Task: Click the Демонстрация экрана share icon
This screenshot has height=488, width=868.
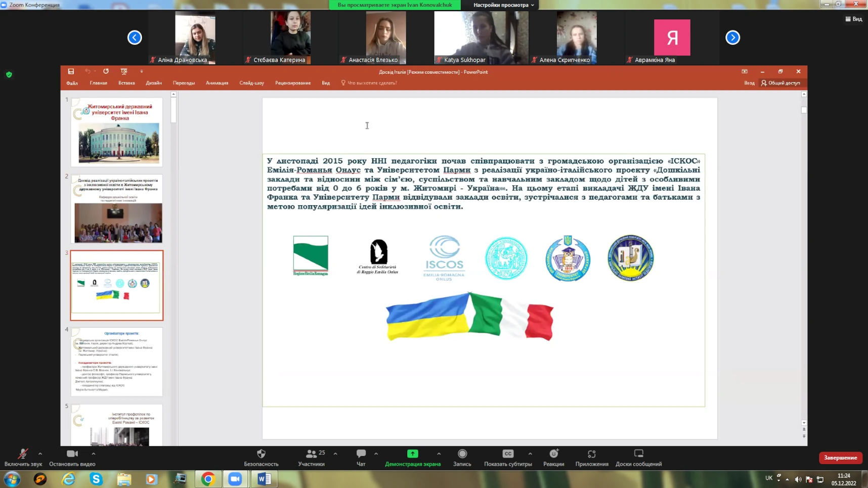Action: coord(413,454)
